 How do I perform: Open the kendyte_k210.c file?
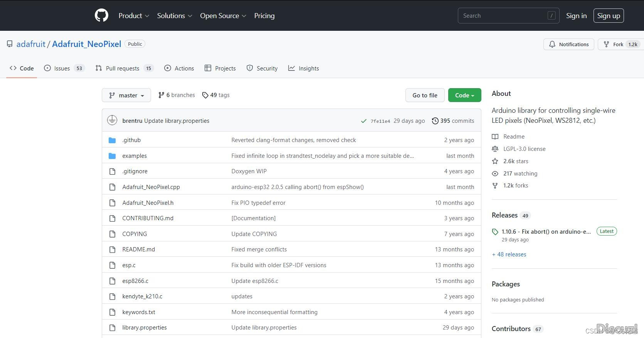click(x=142, y=296)
